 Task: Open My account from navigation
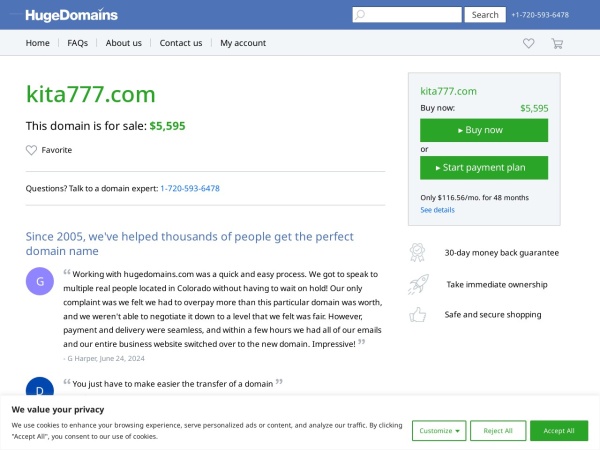[x=243, y=43]
